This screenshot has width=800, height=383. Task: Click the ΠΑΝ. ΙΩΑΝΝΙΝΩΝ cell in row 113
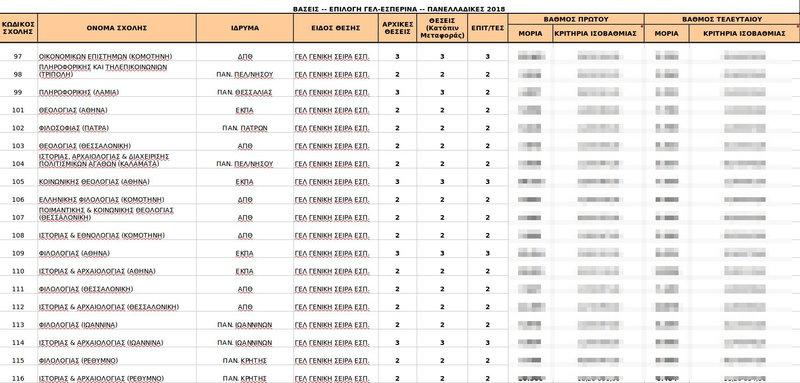tap(245, 325)
